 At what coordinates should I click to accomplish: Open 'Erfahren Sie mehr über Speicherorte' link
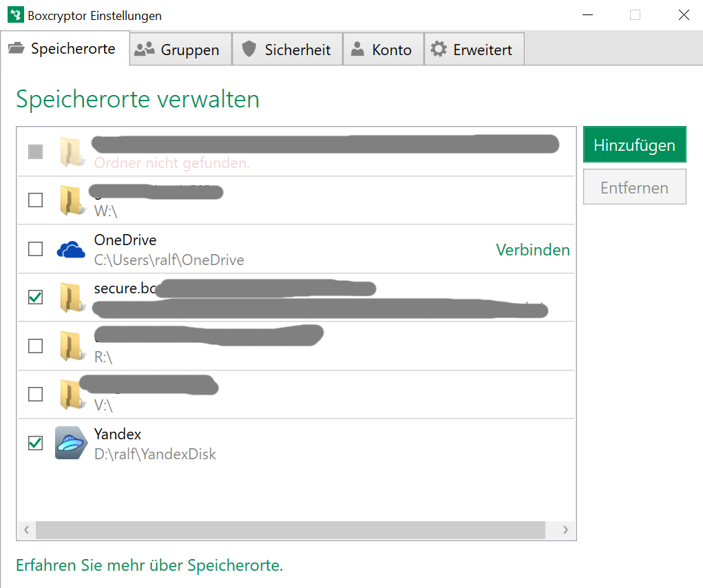tap(149, 565)
